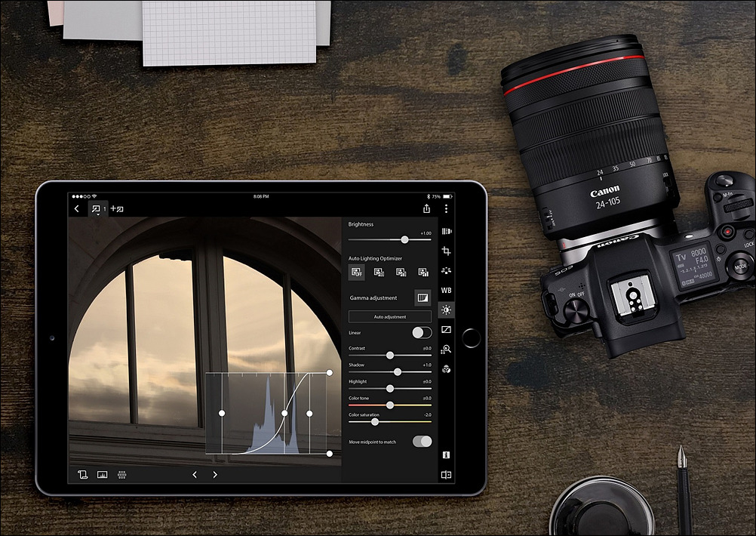This screenshot has height=536, width=756.
Task: Click the iPad home button
Action: [471, 337]
